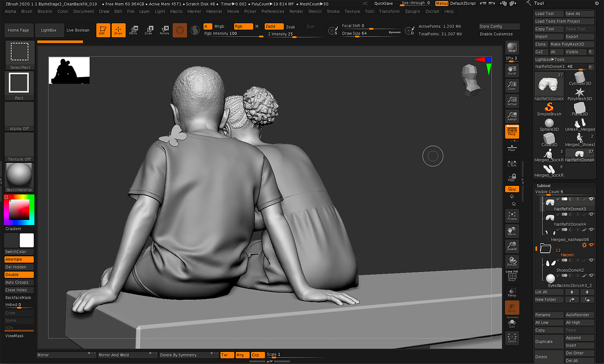Click the Duplicate subtool button
The image size is (604, 364).
click(x=549, y=341)
